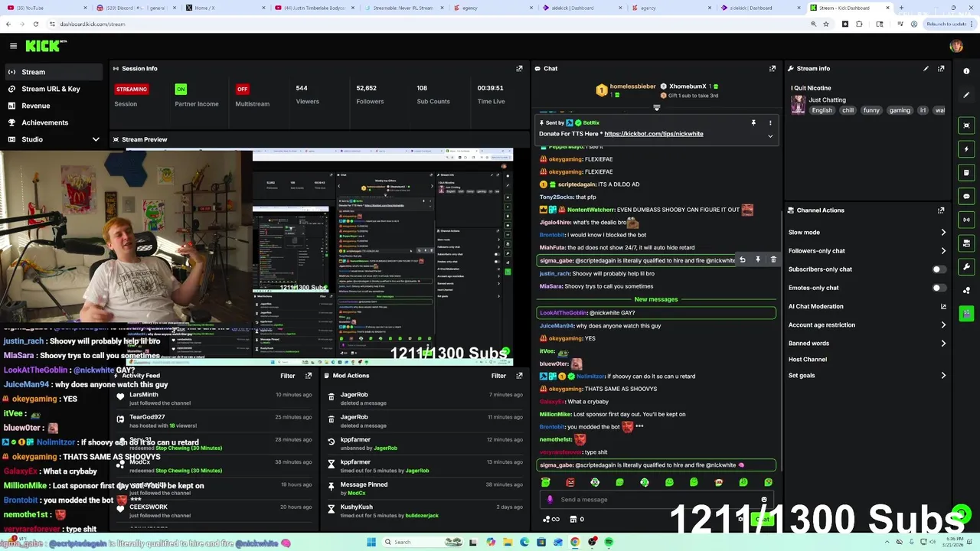Toggle the Partner income ON switch
The height and width of the screenshot is (551, 980).
(181, 89)
